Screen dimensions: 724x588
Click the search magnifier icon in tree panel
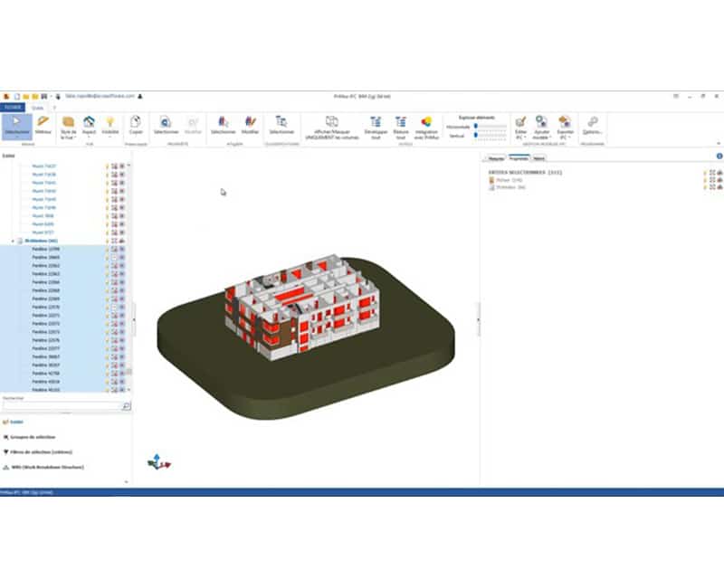[x=126, y=406]
